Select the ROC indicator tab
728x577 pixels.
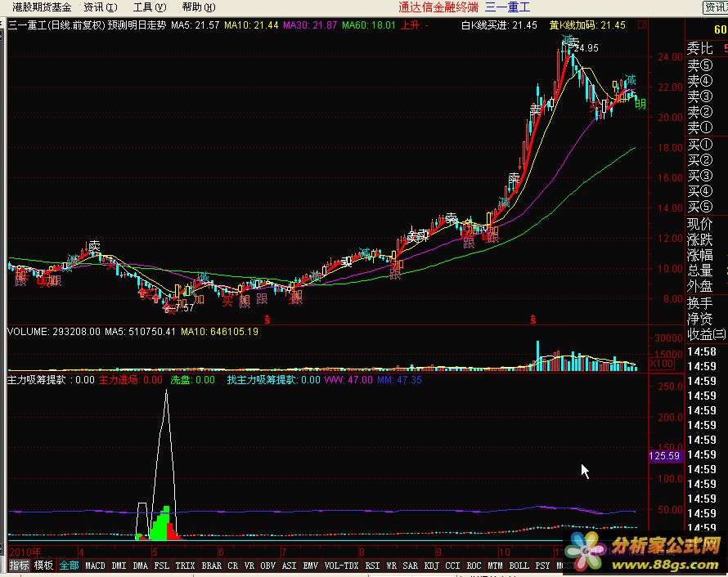(x=474, y=566)
